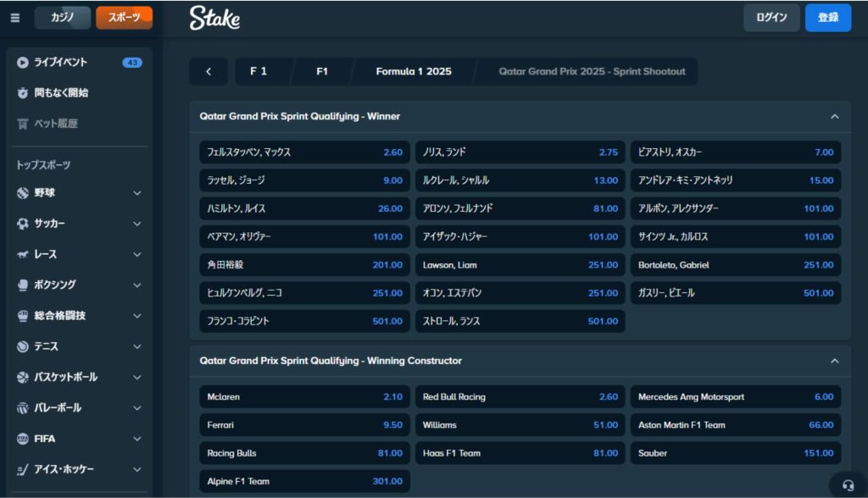
Task: Click the 登録 button
Action: 828,18
